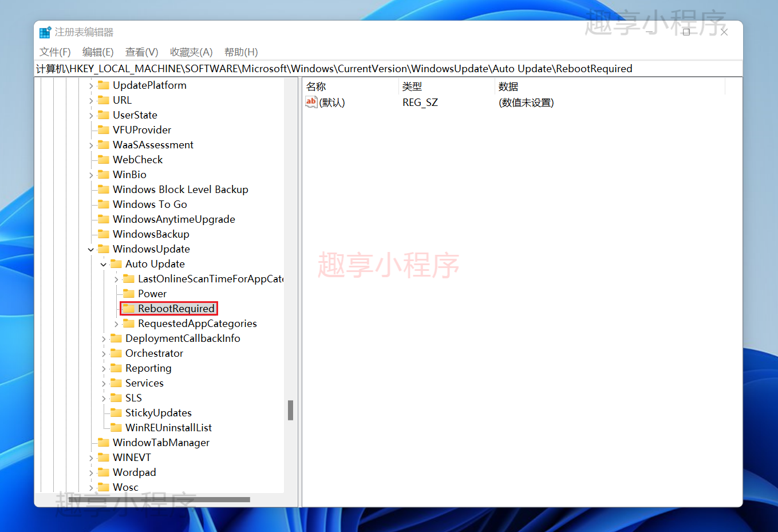Screen dimensions: 778x532
Task: Expand the Services key
Action: coord(104,384)
